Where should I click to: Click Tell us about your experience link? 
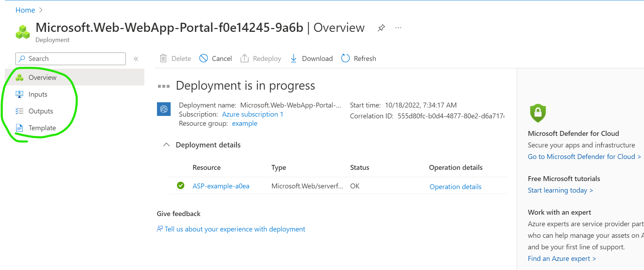[235, 229]
